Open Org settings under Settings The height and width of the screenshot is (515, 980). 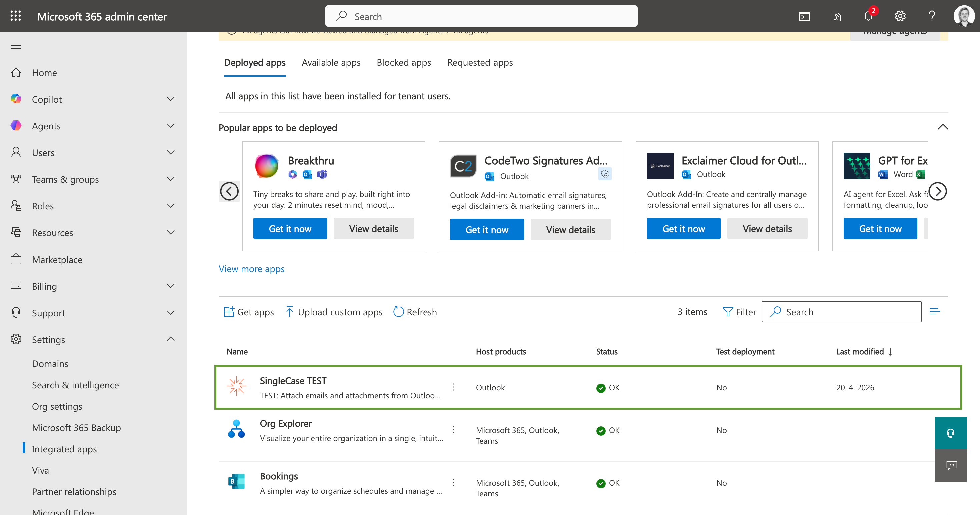point(57,406)
